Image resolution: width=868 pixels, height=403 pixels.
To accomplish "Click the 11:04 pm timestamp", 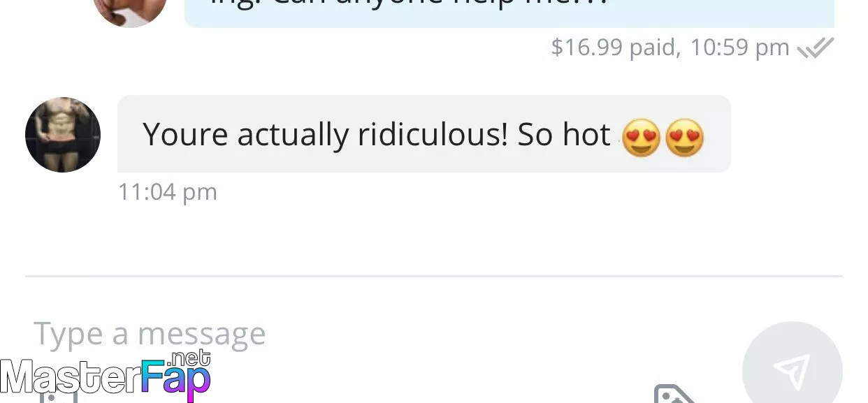I will 168,191.
